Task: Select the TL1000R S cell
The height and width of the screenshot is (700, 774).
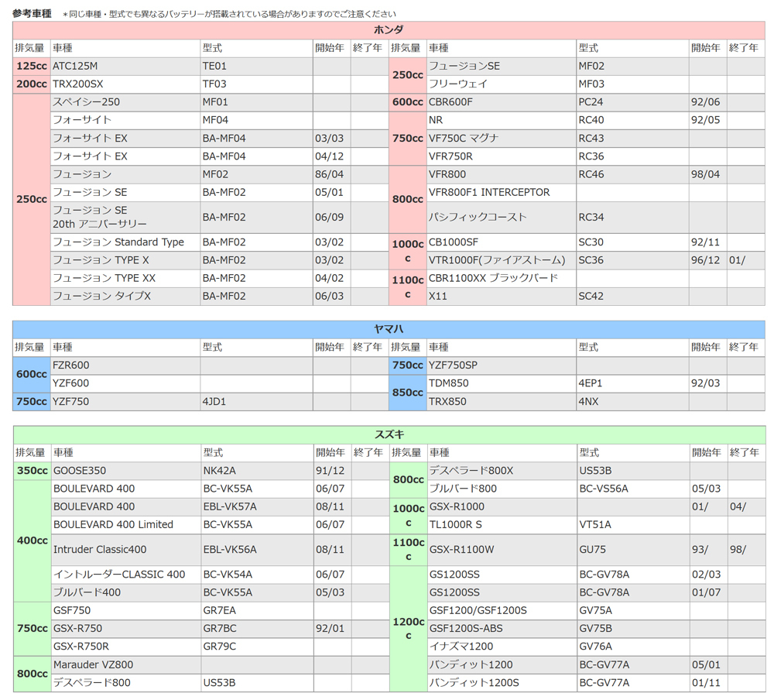Action: point(502,525)
